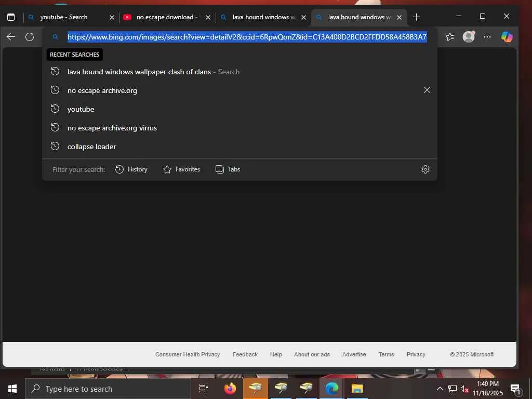Image resolution: width=532 pixels, height=399 pixels.
Task: Open the Help footer link
Action: click(276, 354)
